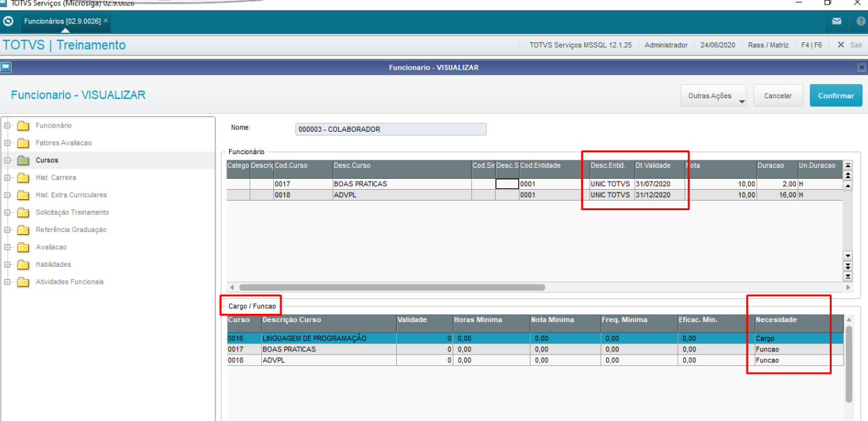Expand the Hist. Carreira tree node

pyautogui.click(x=7, y=178)
